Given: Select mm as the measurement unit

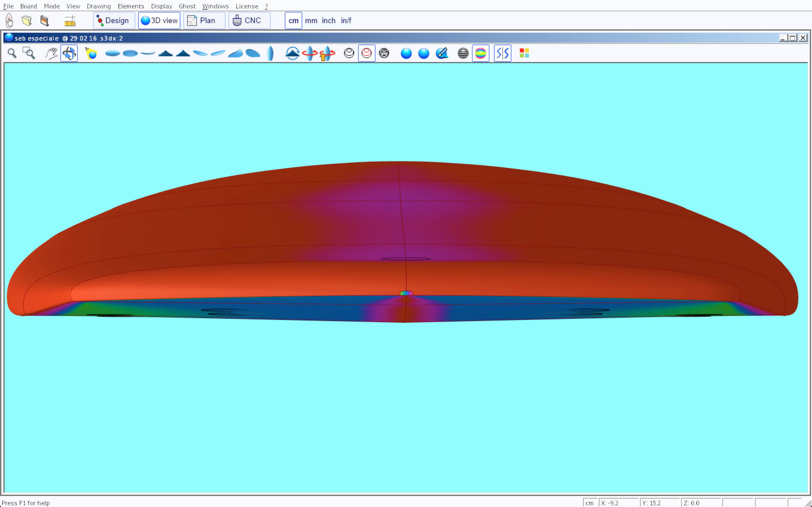Looking at the screenshot, I should pyautogui.click(x=311, y=21).
